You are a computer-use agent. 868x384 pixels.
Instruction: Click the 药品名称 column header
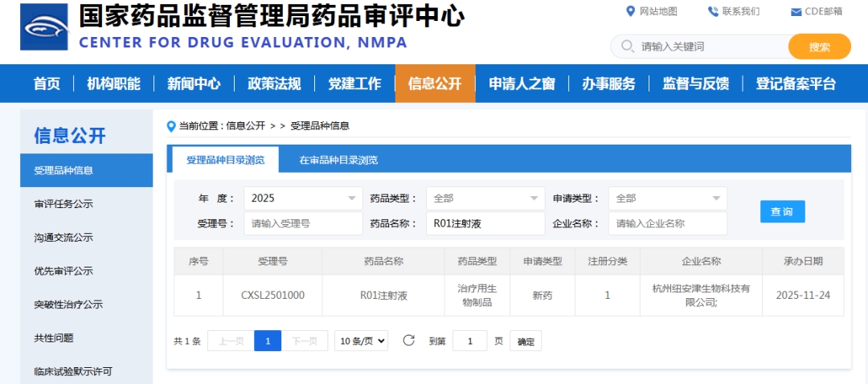pyautogui.click(x=383, y=261)
